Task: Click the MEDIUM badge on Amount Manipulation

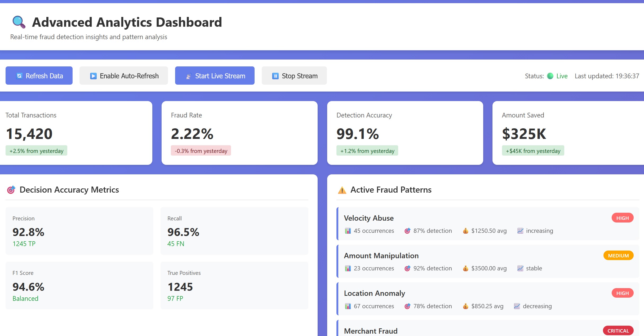Action: coord(618,256)
